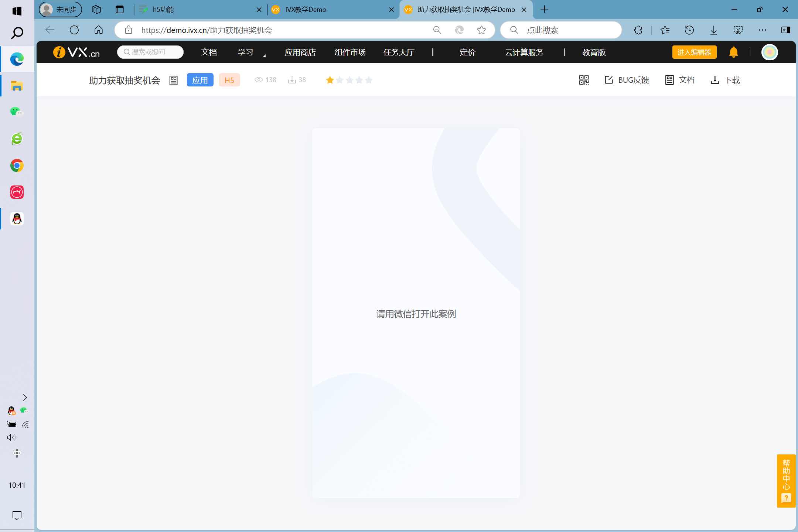
Task: Toggle the Edge sidebar icon
Action: (x=786, y=30)
